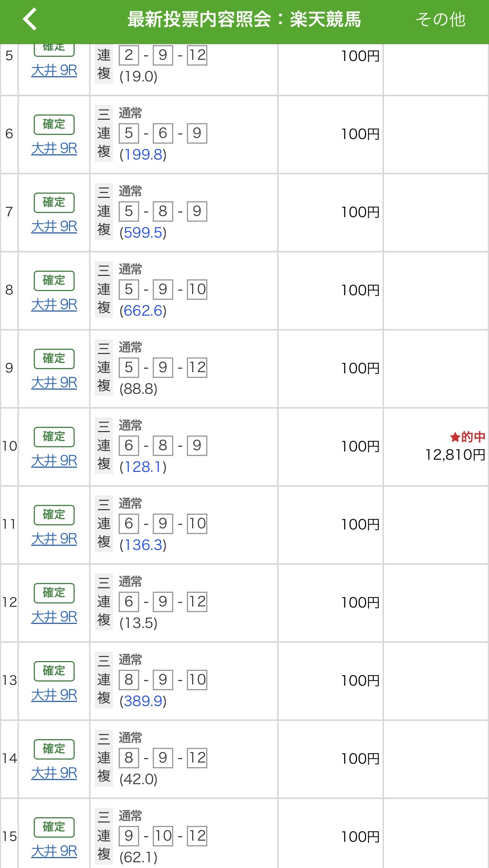The height and width of the screenshot is (868, 489).
Task: Open 大井 9R link in row 6
Action: [54, 148]
